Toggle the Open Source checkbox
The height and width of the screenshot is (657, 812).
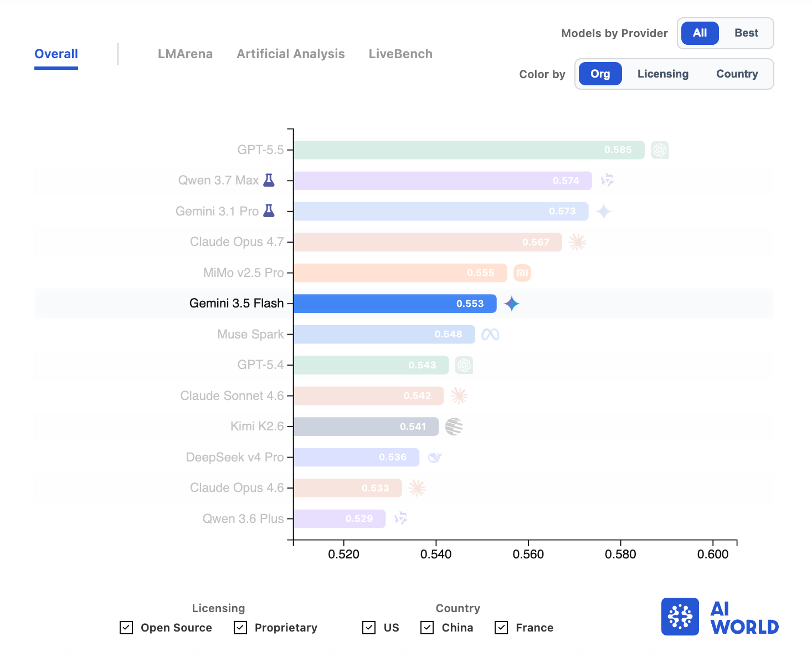point(126,628)
